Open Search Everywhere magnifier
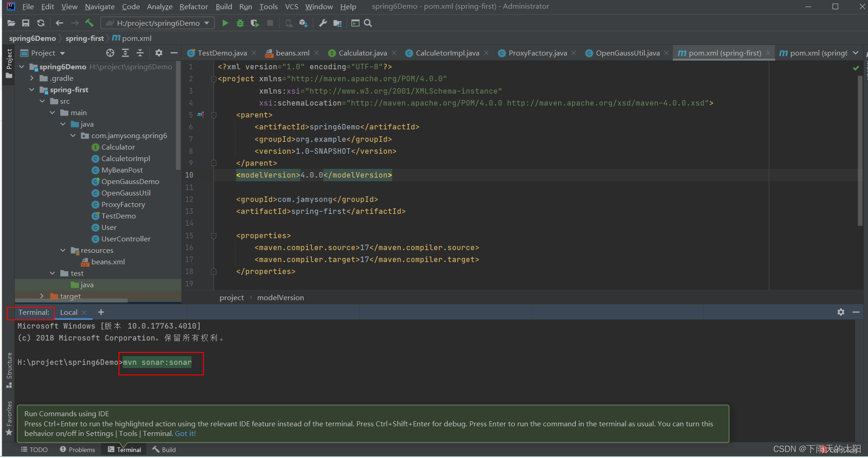Image resolution: width=868 pixels, height=458 pixels. coord(368,23)
